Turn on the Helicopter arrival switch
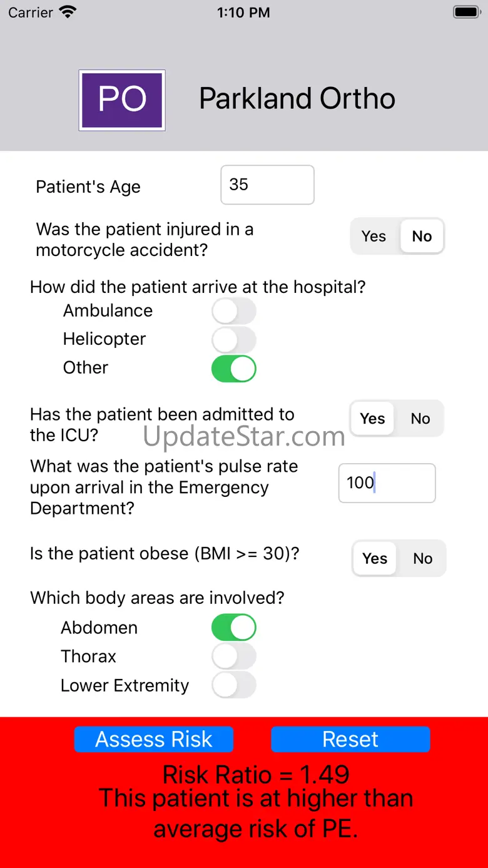The width and height of the screenshot is (488, 868). (234, 339)
